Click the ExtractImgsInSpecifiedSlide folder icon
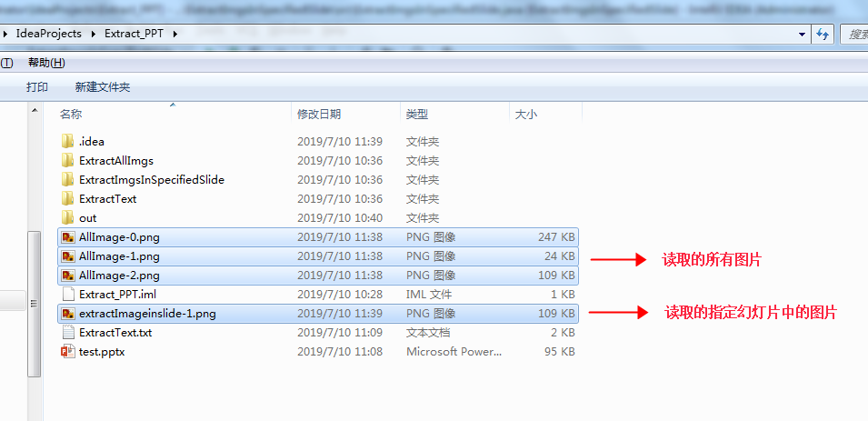 [67, 179]
